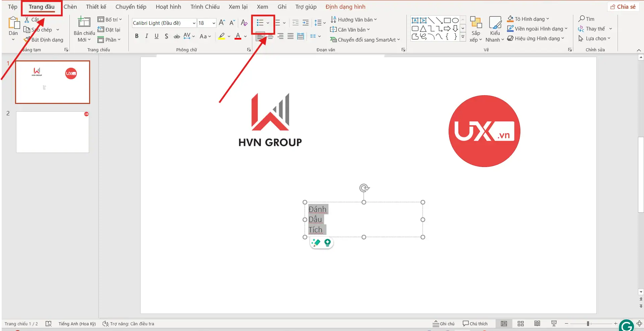Select slide 1 thumbnail
644x331 pixels.
53,82
